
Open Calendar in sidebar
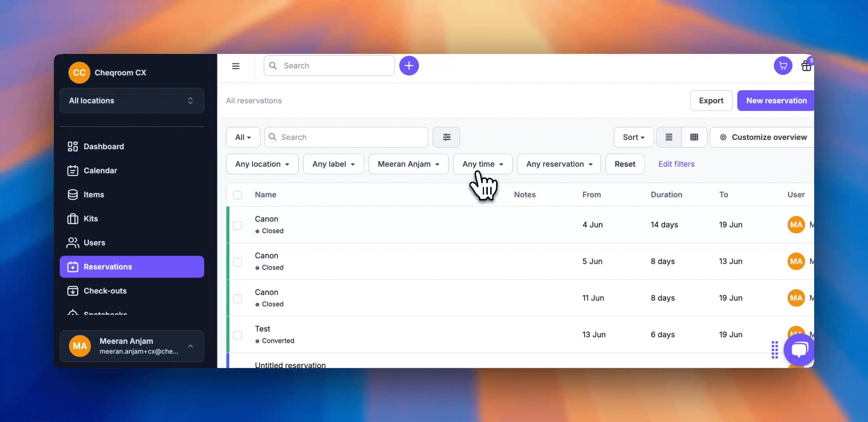(x=132, y=171)
